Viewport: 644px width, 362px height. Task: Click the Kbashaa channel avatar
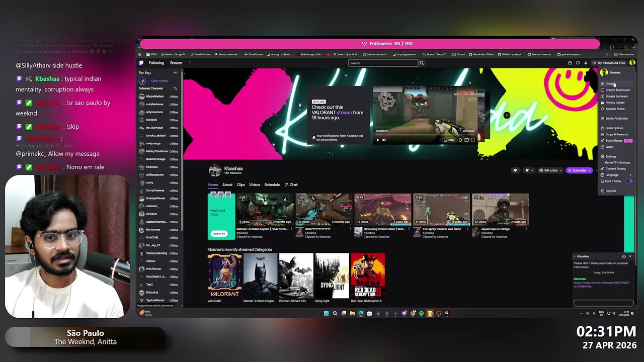(215, 170)
